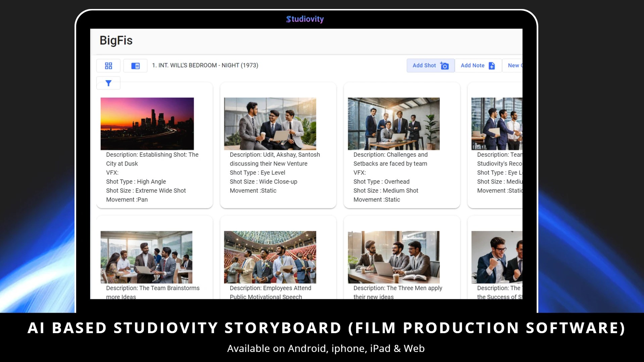Select scene header INT. WILL'S BEDROOM - NIGHT
Image resolution: width=644 pixels, height=362 pixels.
tap(205, 65)
